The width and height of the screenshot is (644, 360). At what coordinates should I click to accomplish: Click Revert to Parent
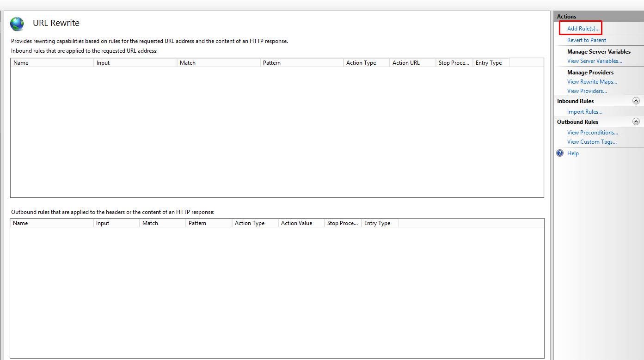[586, 40]
